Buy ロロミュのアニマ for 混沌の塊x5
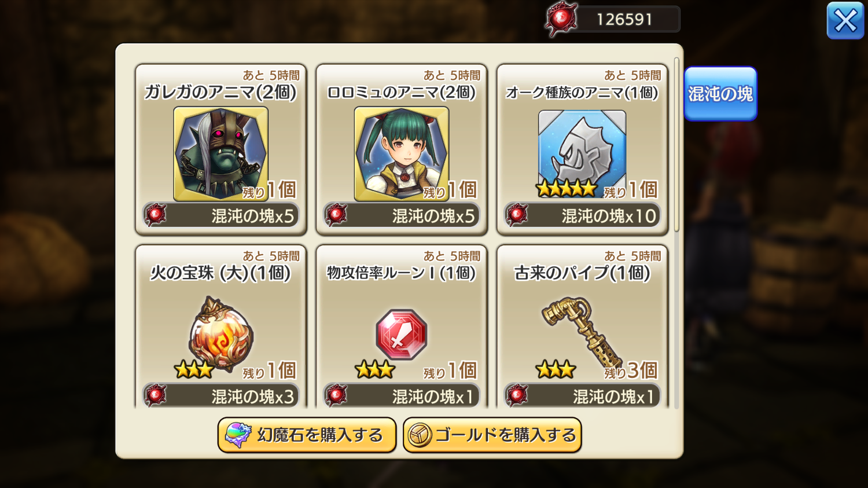 402,215
